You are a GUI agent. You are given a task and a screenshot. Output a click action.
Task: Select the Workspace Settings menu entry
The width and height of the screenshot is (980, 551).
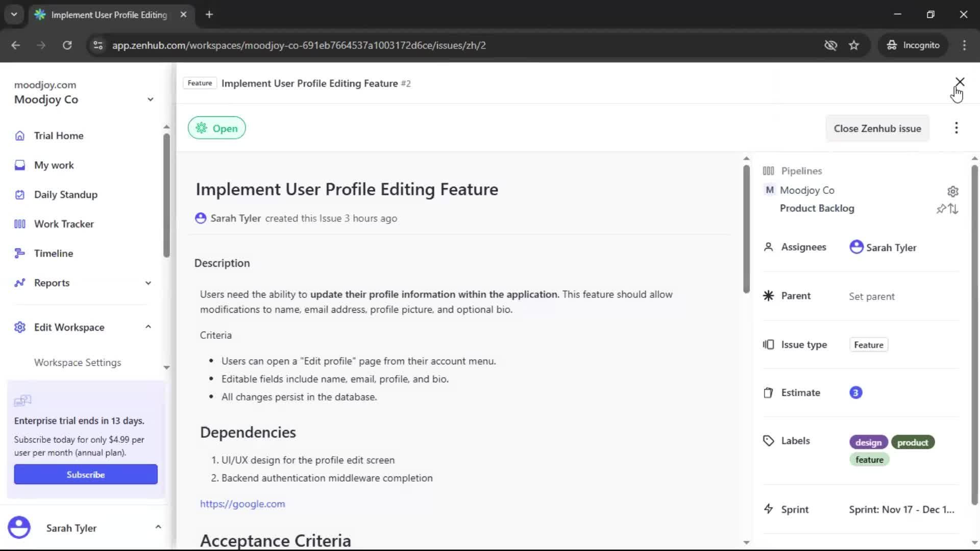(77, 363)
